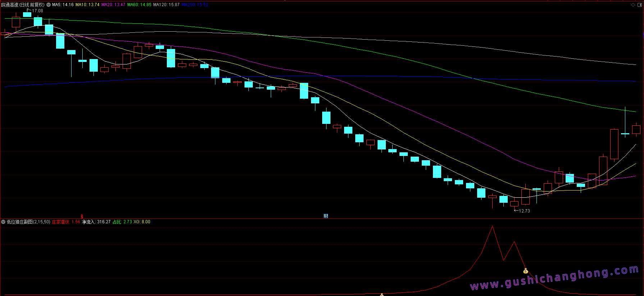Click the money bag signal on the indicator curve
The width and height of the screenshot is (644, 296).
tap(525, 271)
